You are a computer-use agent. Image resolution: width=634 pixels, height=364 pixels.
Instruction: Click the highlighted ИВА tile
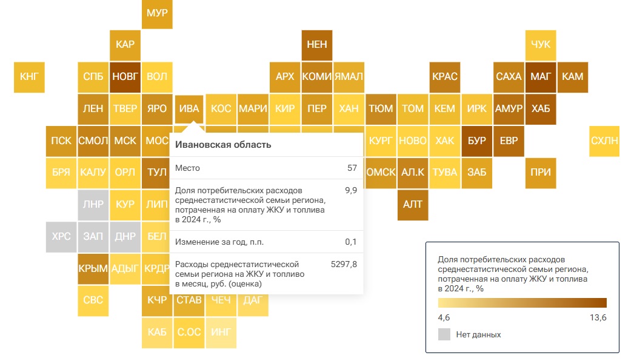coord(189,109)
